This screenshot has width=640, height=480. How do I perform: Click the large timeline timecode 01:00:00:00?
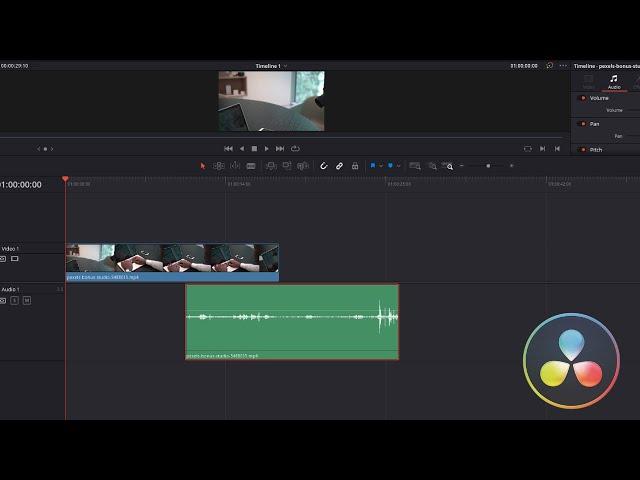[21, 185]
